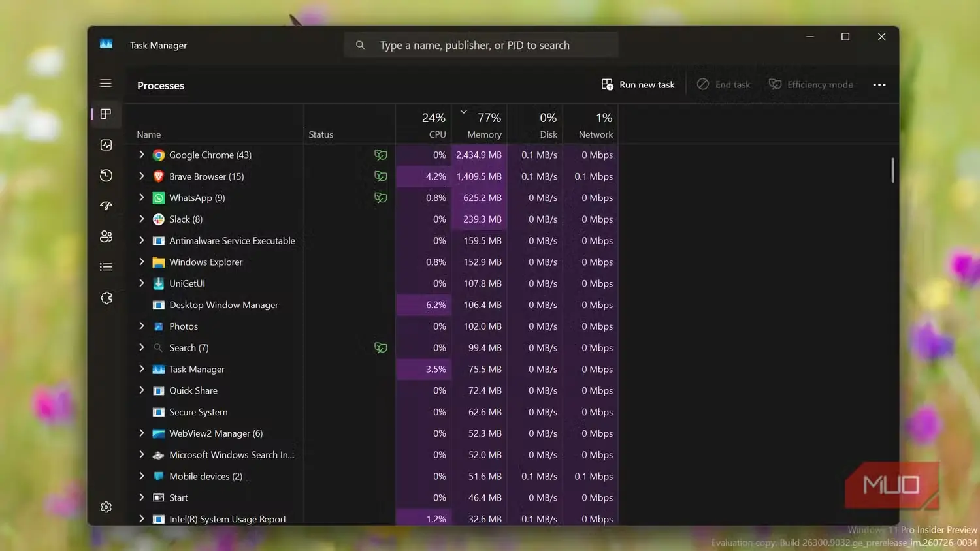Sort by the Disk column header

tap(534, 124)
